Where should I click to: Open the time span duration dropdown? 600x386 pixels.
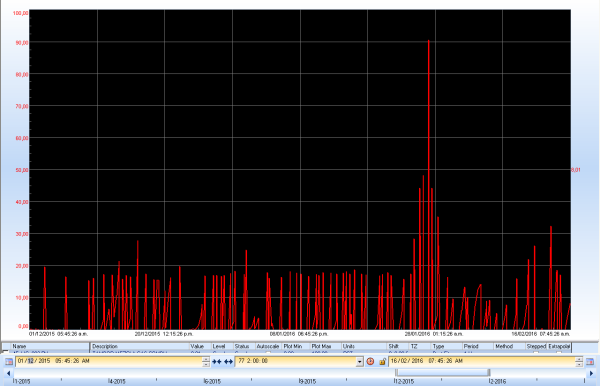359,362
